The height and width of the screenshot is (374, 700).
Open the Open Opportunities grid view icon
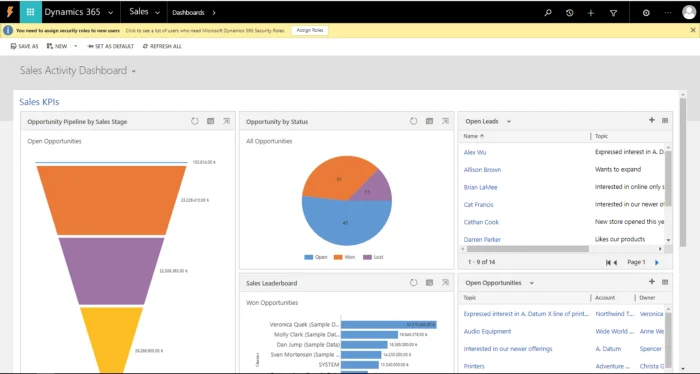pos(665,282)
